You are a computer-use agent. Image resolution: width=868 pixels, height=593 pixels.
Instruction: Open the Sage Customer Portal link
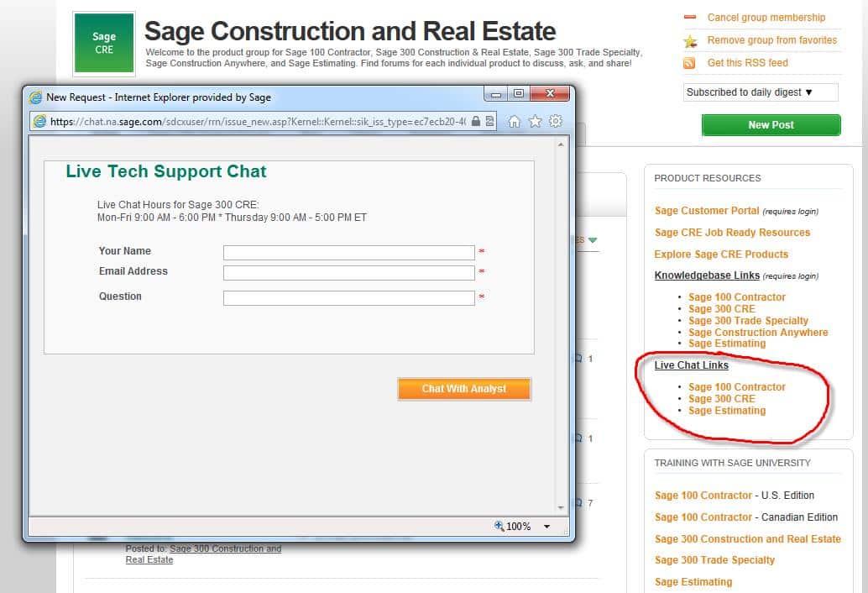tap(707, 211)
